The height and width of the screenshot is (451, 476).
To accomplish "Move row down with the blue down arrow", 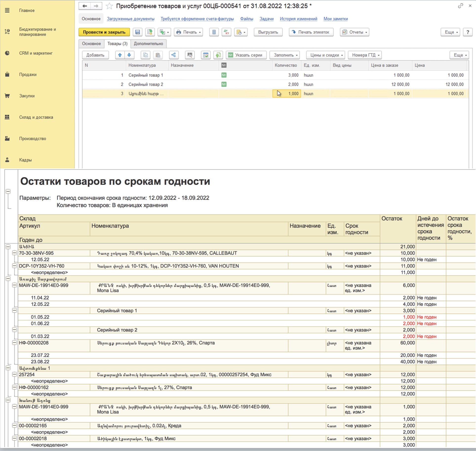I will 129,55.
